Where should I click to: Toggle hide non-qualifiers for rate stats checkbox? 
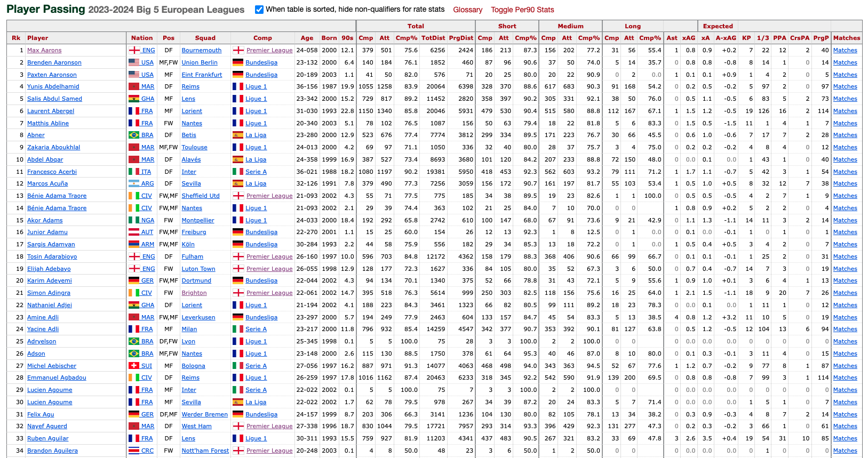pos(259,10)
